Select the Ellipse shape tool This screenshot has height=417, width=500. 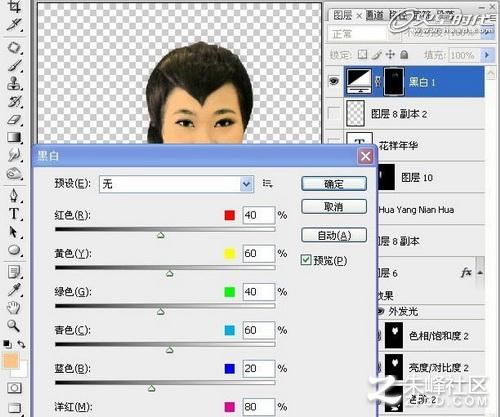coord(14,250)
